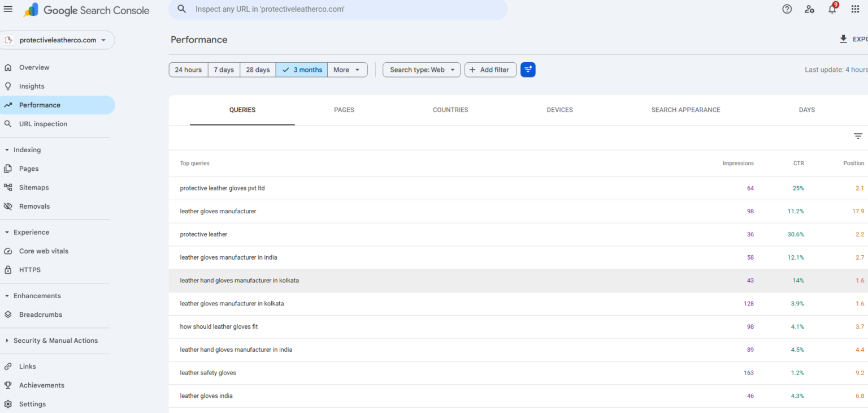Image resolution: width=868 pixels, height=413 pixels.
Task: Open the Search type: Web dropdown
Action: [422, 70]
